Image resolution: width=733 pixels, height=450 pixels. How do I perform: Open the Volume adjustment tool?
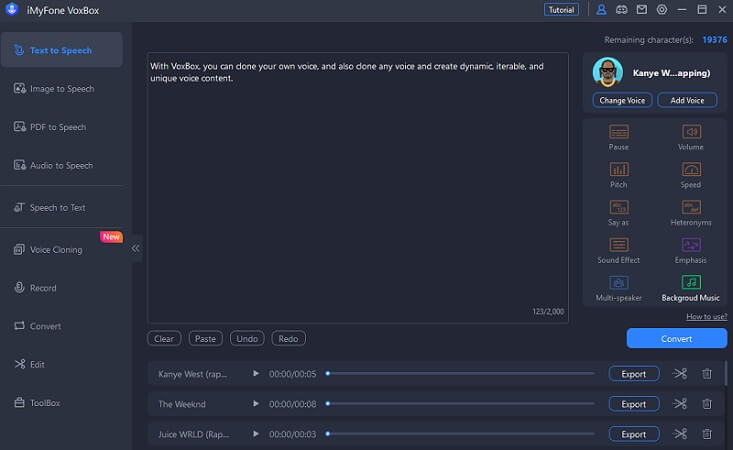[x=690, y=137]
